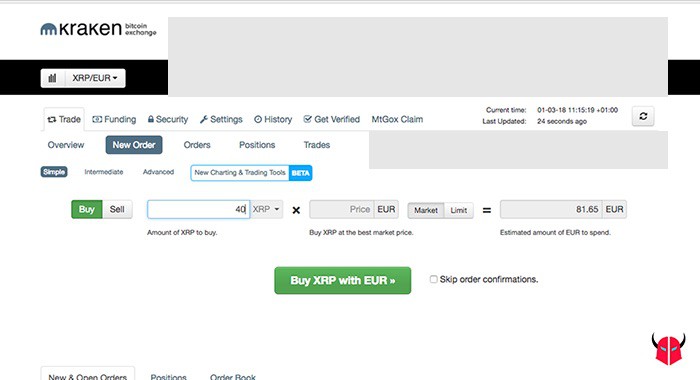The image size is (700, 380).
Task: Click the '24 seconds ago' text
Action: click(562, 121)
